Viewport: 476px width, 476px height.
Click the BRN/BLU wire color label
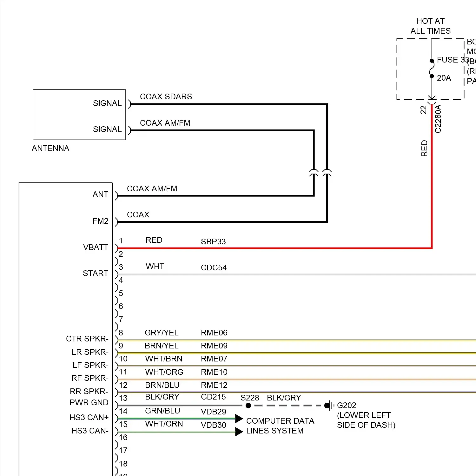[x=162, y=385]
